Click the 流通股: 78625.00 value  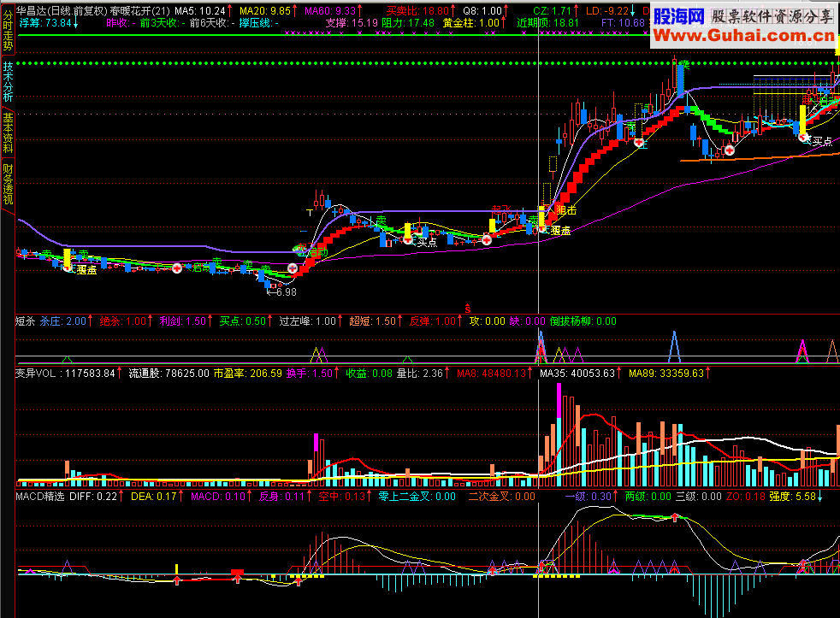tap(169, 374)
